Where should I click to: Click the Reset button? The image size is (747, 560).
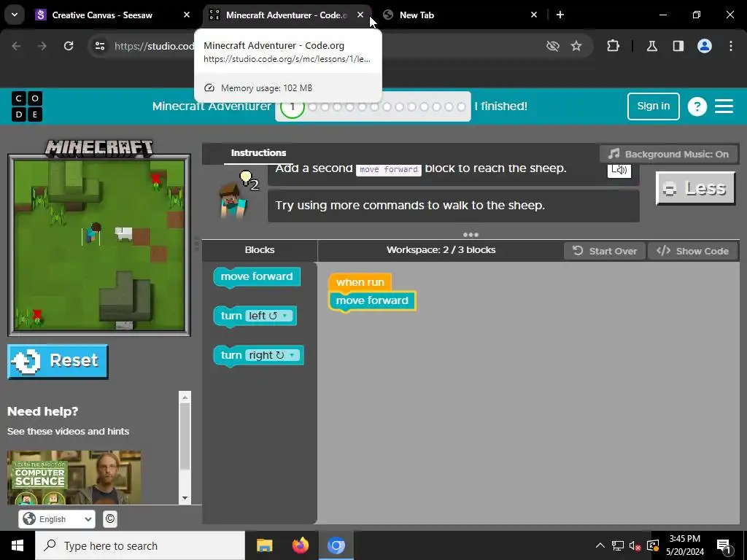click(x=58, y=362)
